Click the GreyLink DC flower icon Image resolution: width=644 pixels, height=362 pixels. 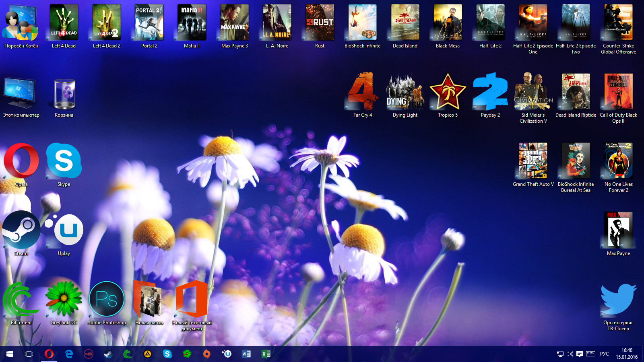coord(64,299)
